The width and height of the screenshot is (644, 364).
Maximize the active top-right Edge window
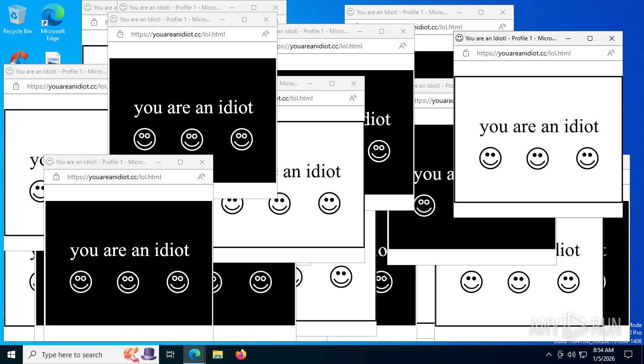(590, 38)
